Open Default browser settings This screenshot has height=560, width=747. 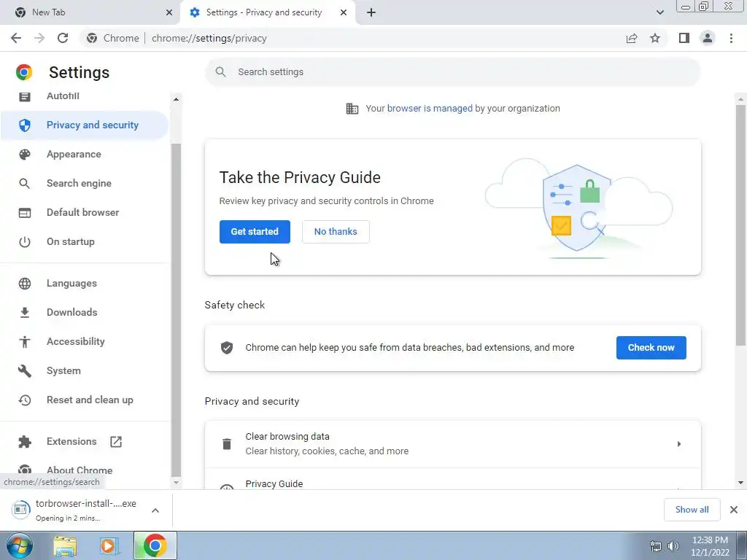[85, 212]
